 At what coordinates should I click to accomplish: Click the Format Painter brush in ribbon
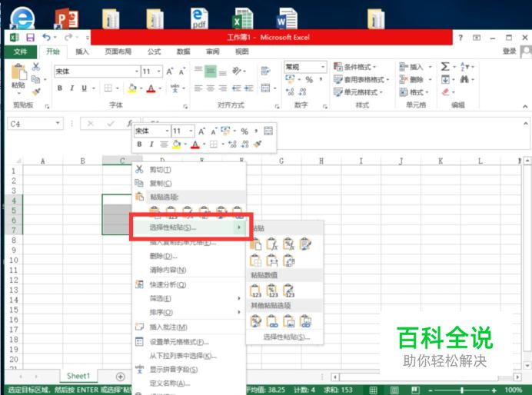point(36,91)
